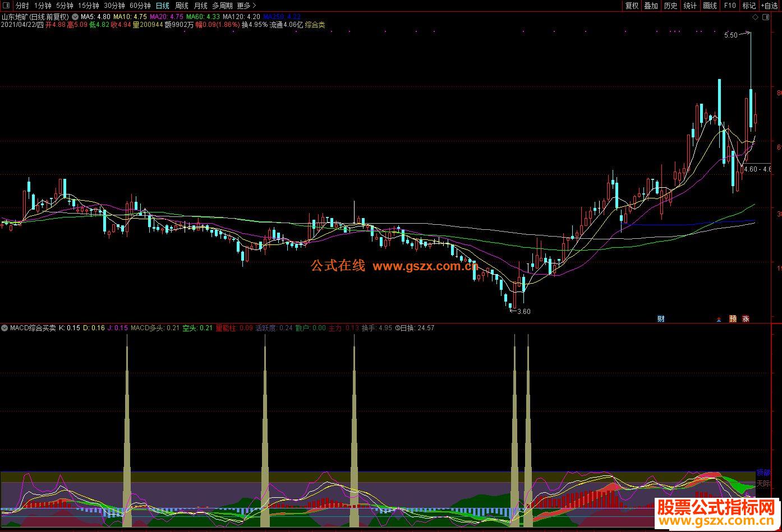Click the 量200944 volume value

[148, 25]
